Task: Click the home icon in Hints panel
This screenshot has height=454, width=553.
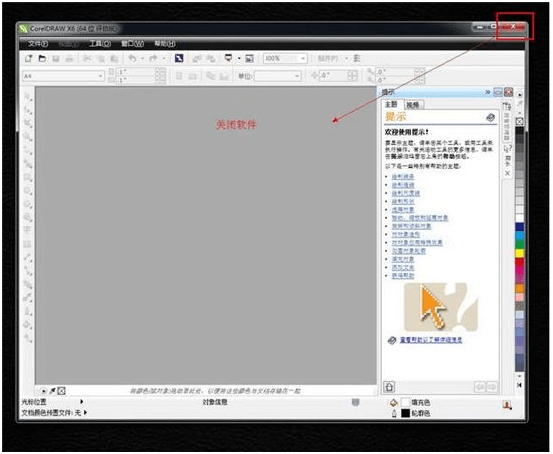Action: [x=389, y=387]
